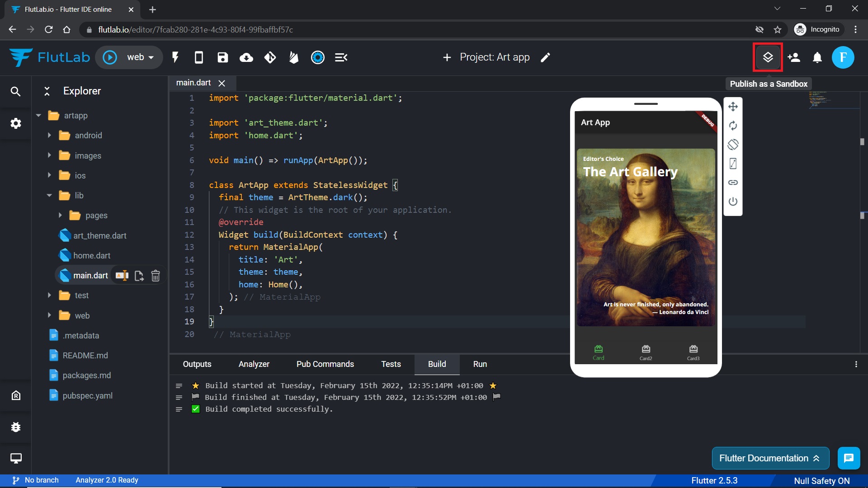Click the FlutLab logo

coord(50,57)
